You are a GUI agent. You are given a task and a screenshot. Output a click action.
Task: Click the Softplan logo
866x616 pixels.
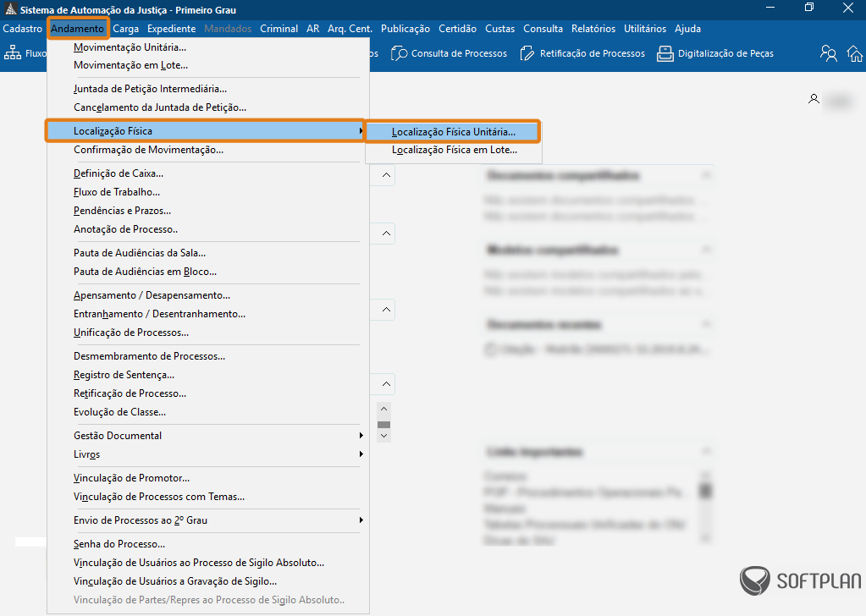click(x=800, y=580)
